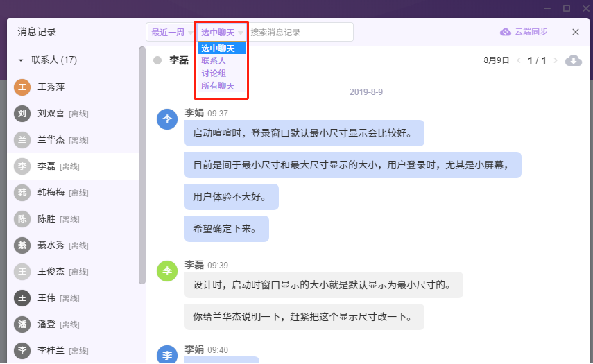Toggle the 选中聊天 filter dropdown
This screenshot has height=364, width=593.
coord(222,32)
